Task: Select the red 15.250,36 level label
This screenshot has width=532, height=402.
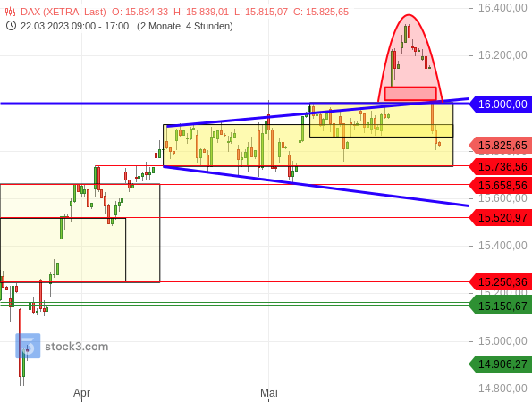Action: [x=501, y=282]
